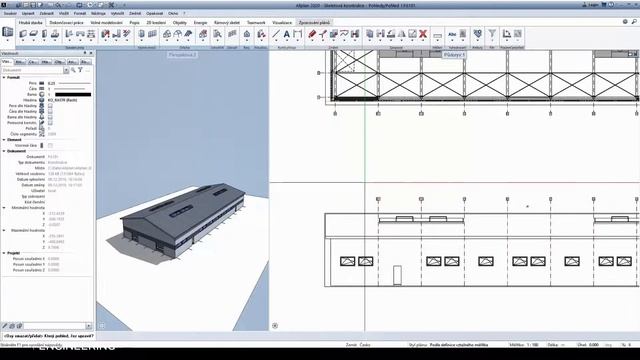Click the red pencil Modify tool

pyautogui.click(x=312, y=34)
